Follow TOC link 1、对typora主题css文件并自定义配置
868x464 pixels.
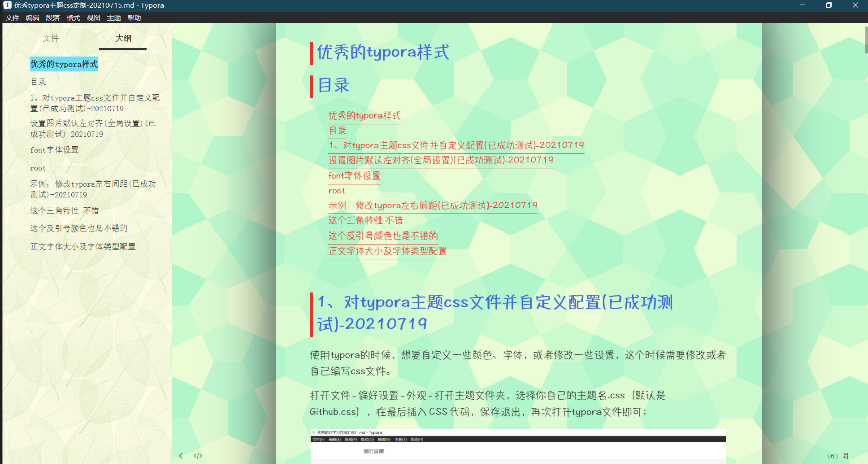(456, 146)
